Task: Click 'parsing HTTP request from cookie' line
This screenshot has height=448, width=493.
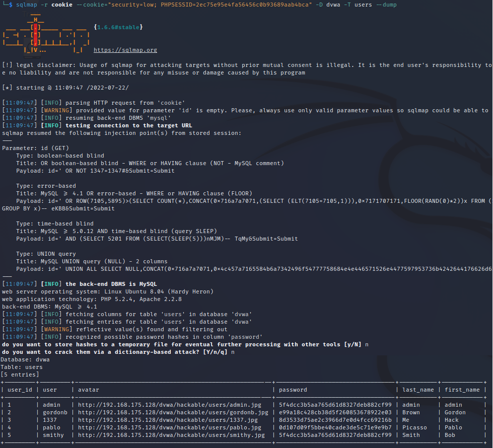Action: coord(93,103)
